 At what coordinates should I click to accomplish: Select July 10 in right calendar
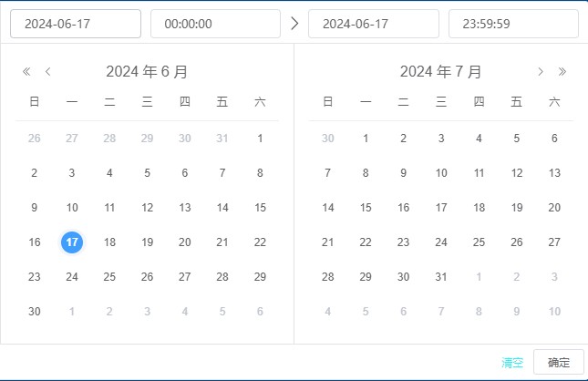pos(441,173)
